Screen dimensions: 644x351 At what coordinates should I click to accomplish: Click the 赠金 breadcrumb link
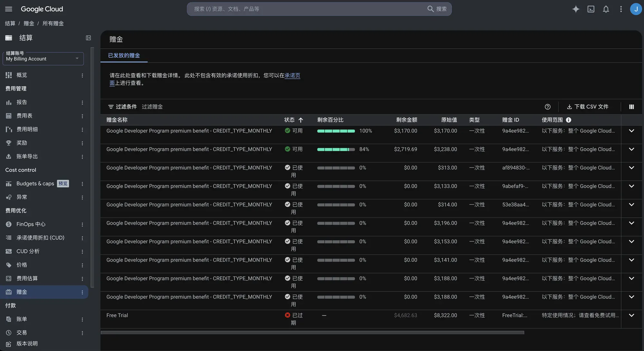[x=29, y=24]
